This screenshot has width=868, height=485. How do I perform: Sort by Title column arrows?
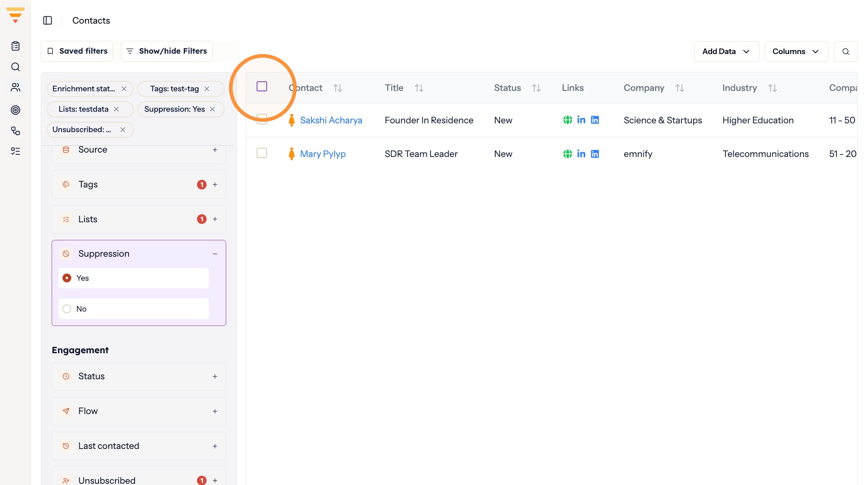pyautogui.click(x=419, y=88)
